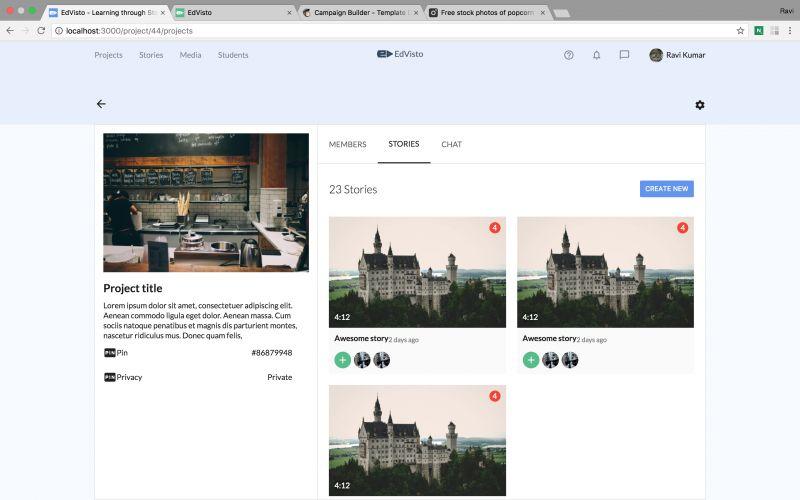Image resolution: width=800 pixels, height=500 pixels.
Task: Open third castle story thumbnail
Action: pyautogui.click(x=417, y=440)
